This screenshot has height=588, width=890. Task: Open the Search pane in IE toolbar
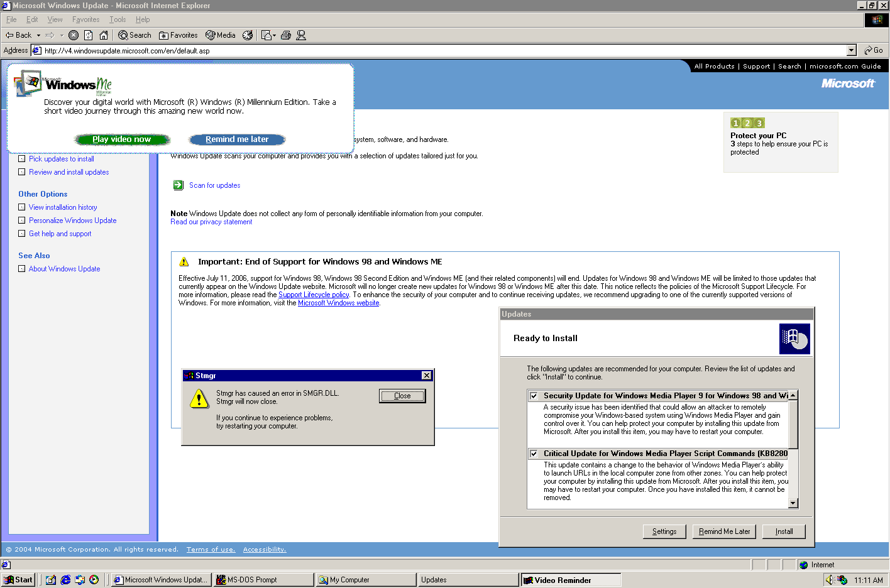pyautogui.click(x=135, y=35)
